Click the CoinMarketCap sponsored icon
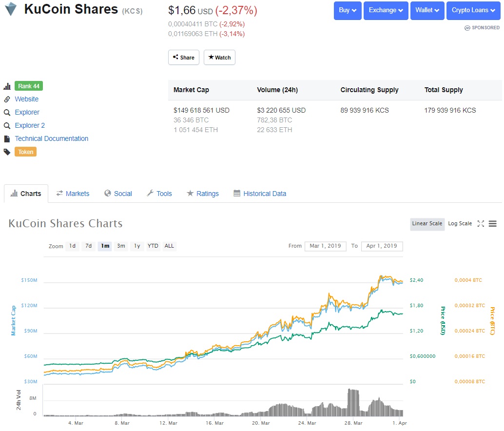 pos(467,28)
